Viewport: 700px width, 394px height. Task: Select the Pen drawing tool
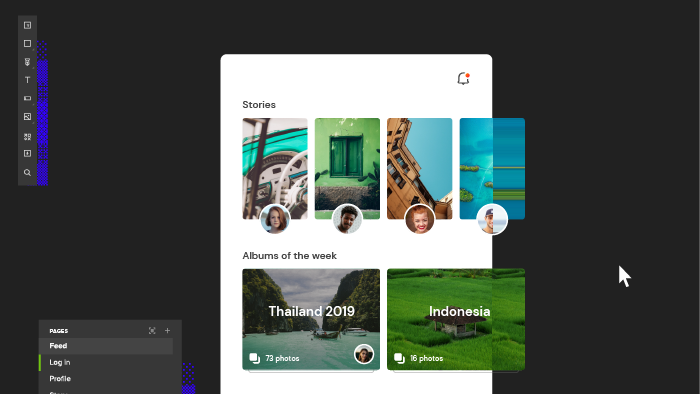27,62
